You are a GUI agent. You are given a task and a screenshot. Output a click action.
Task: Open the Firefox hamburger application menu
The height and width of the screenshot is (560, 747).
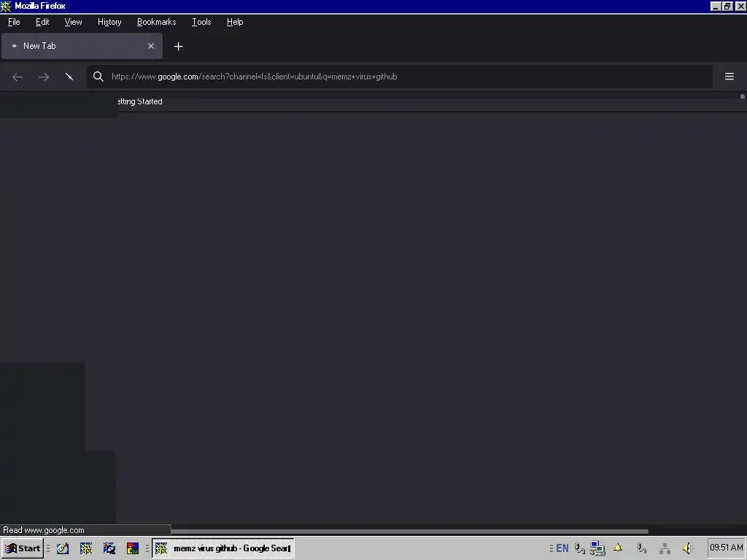pyautogui.click(x=729, y=77)
